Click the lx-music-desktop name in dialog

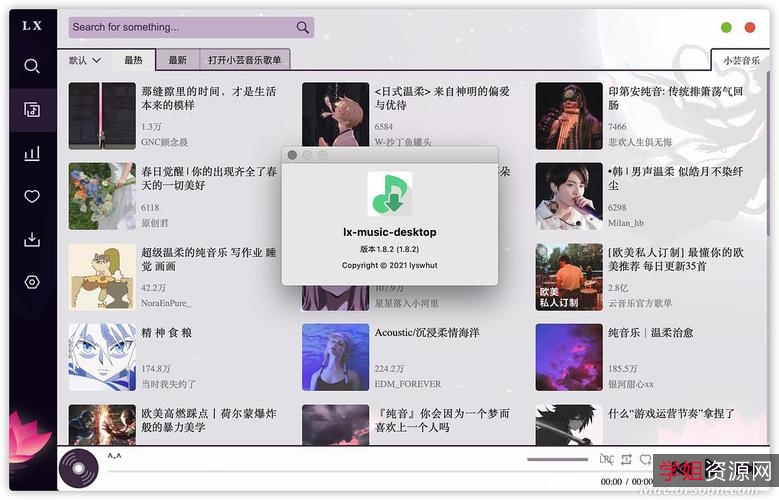390,232
